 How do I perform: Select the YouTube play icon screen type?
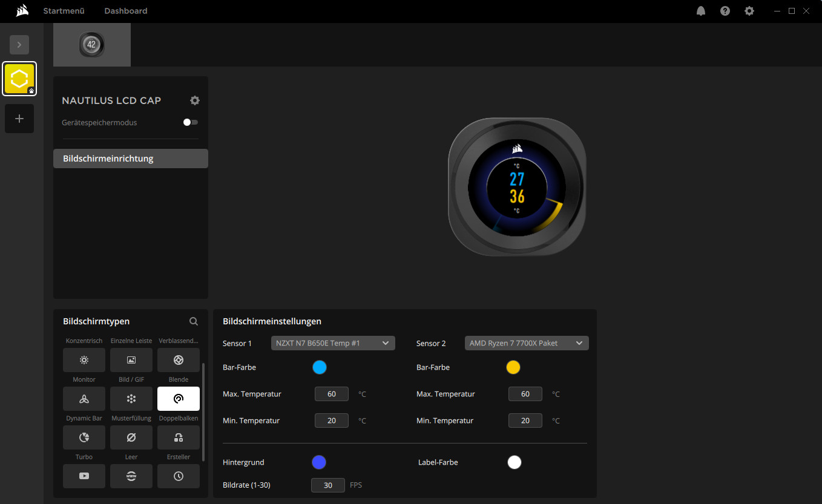(84, 476)
